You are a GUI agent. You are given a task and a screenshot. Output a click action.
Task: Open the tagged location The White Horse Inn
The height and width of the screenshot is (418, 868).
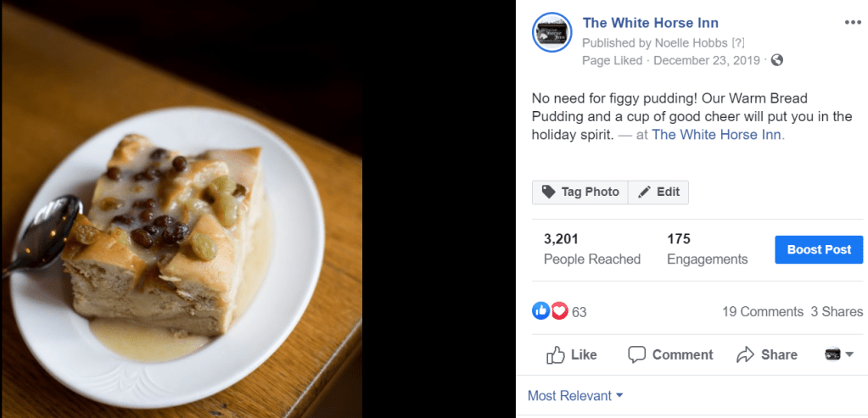click(717, 134)
